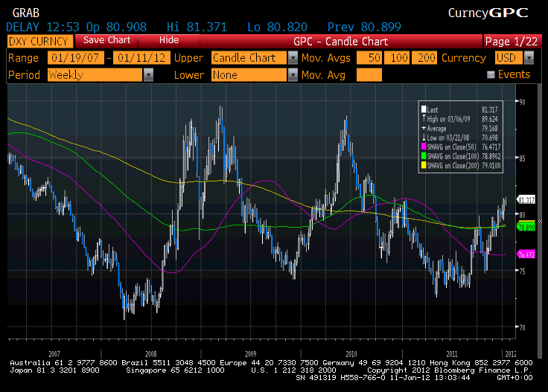
Task: Click the Low on 03/21/08 legend icon
Action: [x=424, y=138]
